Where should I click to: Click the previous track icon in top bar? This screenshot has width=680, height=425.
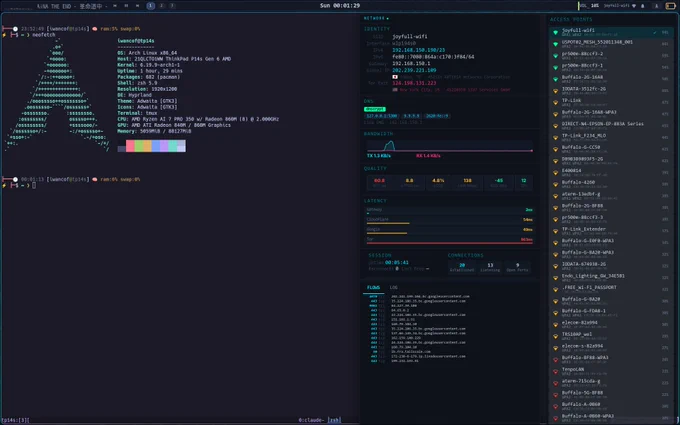[115, 6]
